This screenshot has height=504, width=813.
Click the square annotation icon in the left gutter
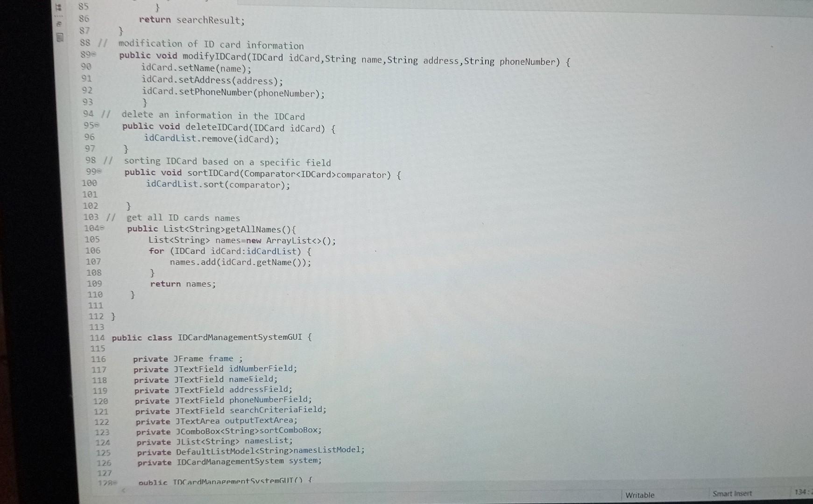pyautogui.click(x=59, y=37)
